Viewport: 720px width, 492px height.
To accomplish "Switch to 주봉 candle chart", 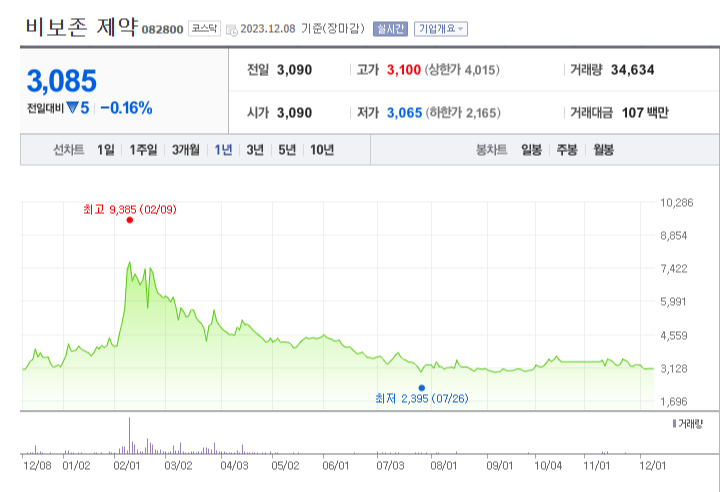I will [x=567, y=150].
